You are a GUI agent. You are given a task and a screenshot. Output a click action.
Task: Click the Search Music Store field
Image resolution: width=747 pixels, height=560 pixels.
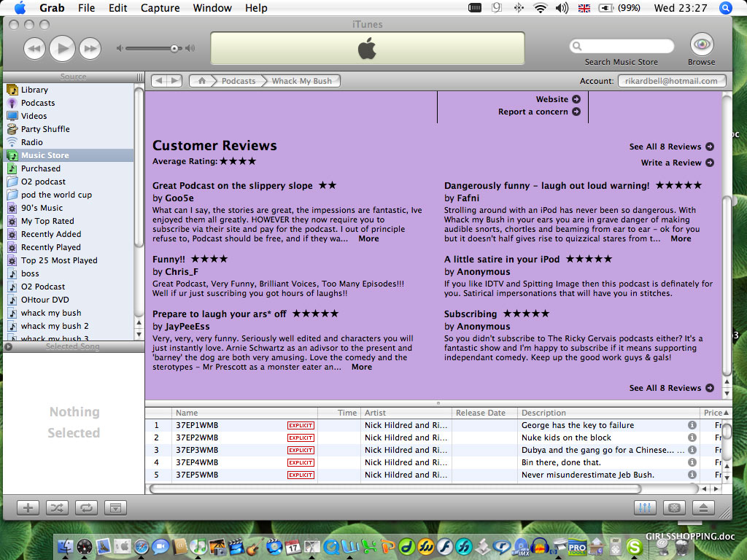point(622,46)
